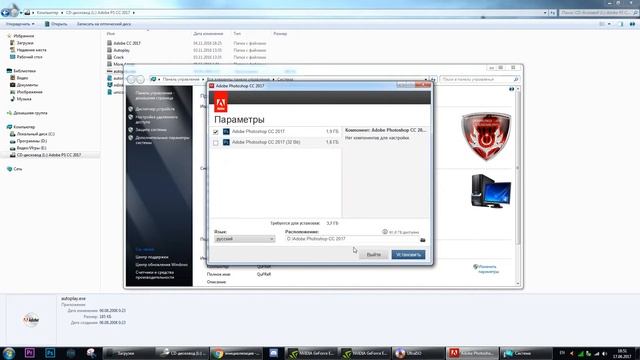Click the disk space info icon in installer
Image resolution: width=640 pixels, height=360 pixels.
point(384,231)
